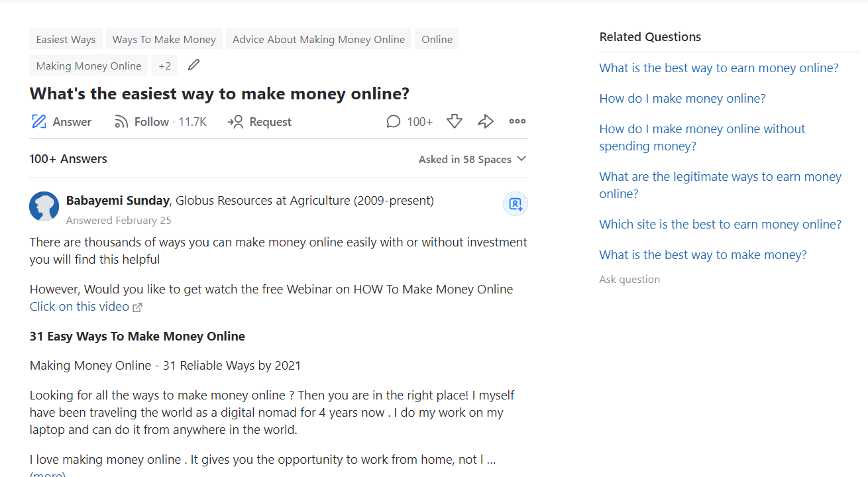Expand the Asked in 58 Spaces chevron
This screenshot has height=477, width=868.
coord(521,159)
